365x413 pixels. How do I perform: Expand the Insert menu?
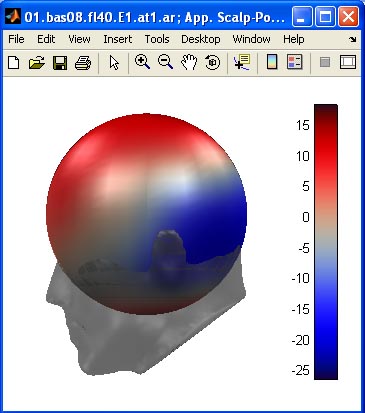click(117, 39)
